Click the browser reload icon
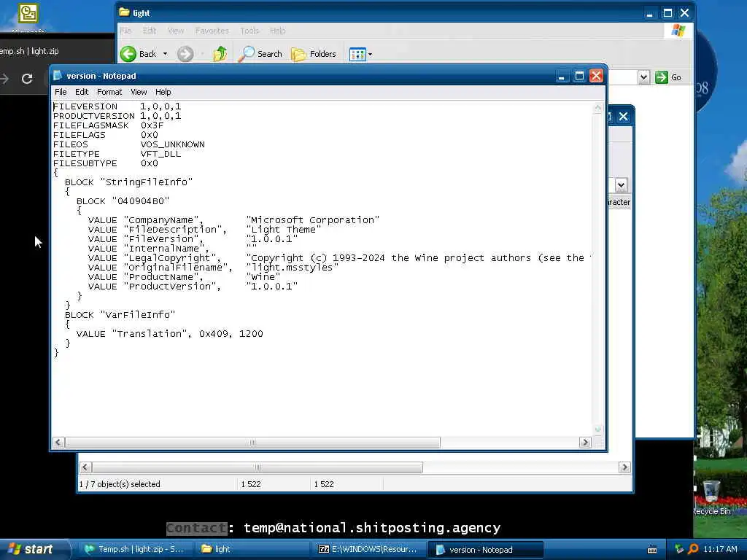 [x=27, y=79]
